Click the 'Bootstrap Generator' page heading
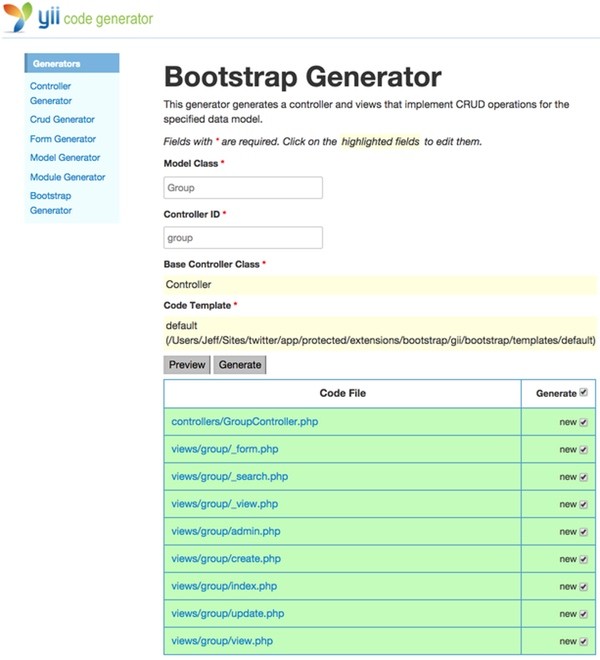The width and height of the screenshot is (600, 660). 303,77
